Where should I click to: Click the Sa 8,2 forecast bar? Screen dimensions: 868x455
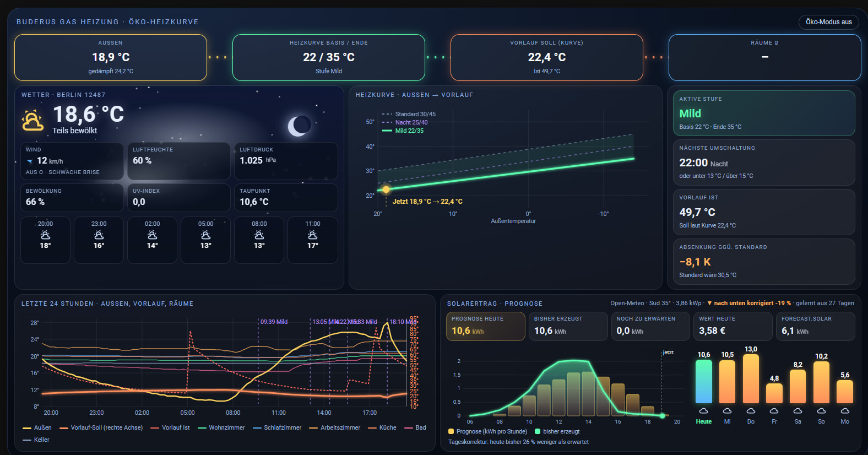point(798,386)
